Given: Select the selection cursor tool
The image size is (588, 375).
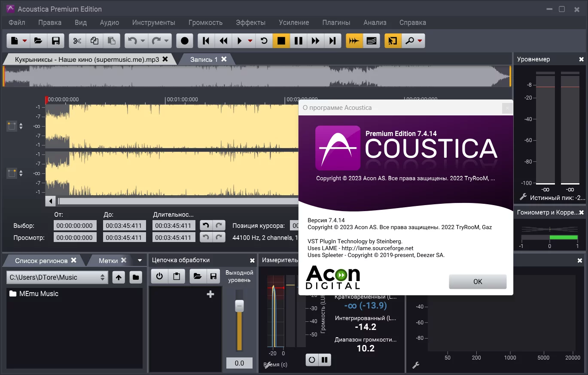Looking at the screenshot, I should (x=393, y=41).
